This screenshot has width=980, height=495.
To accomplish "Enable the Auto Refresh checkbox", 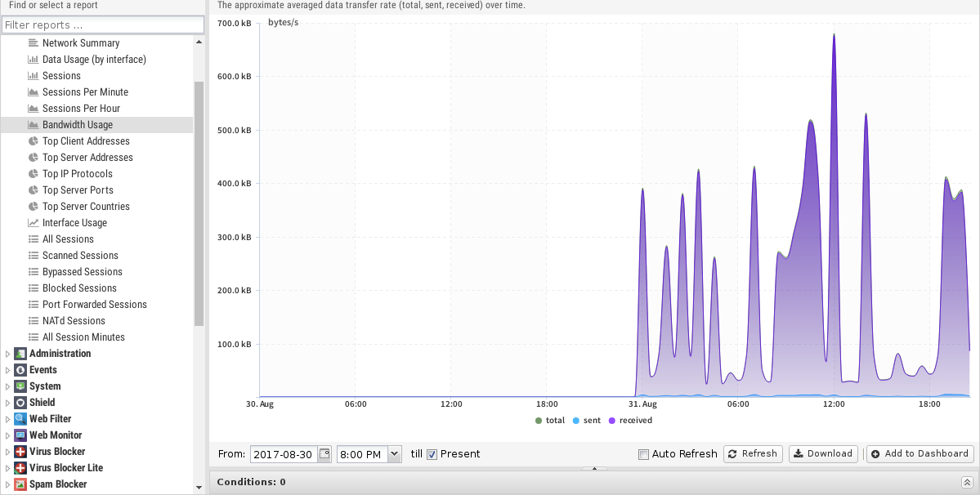I will [643, 454].
